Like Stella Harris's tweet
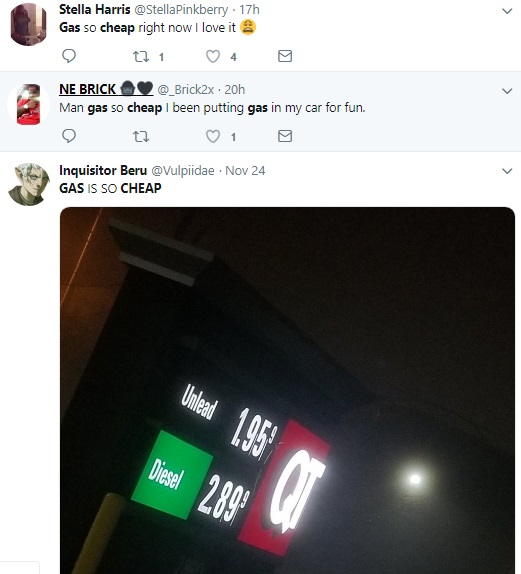This screenshot has width=521, height=574. [213, 56]
